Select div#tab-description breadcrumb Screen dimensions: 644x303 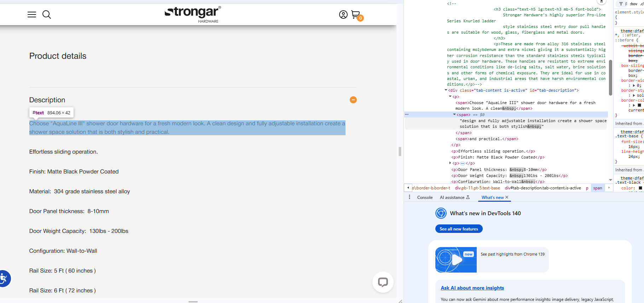pos(543,188)
